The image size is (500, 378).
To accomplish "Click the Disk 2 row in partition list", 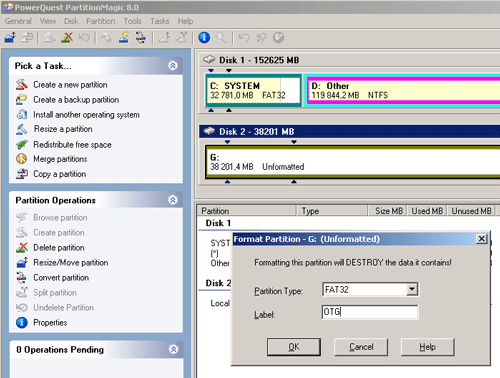I will point(218,283).
